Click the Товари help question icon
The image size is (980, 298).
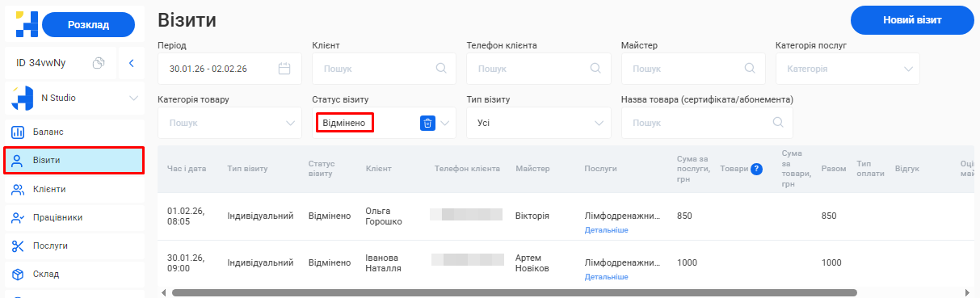(757, 169)
